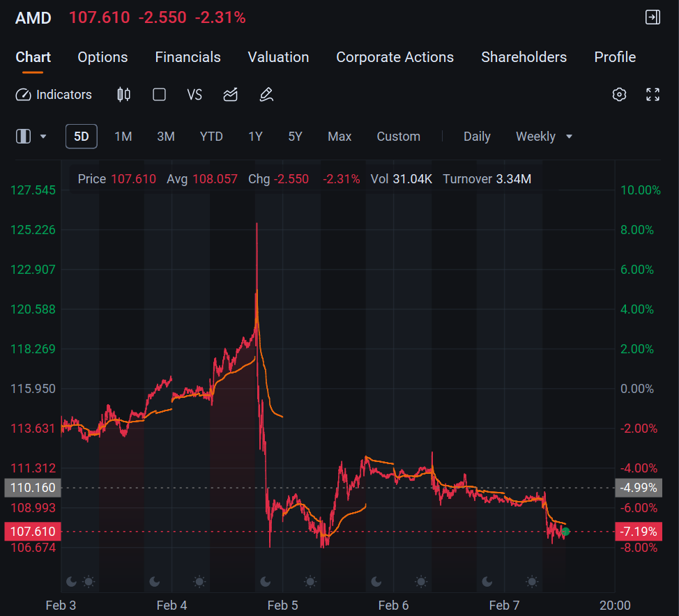Click the green current price marker dot

[565, 532]
